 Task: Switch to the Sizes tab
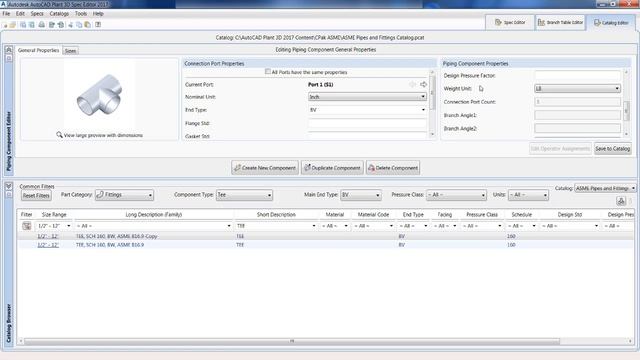[x=70, y=51]
